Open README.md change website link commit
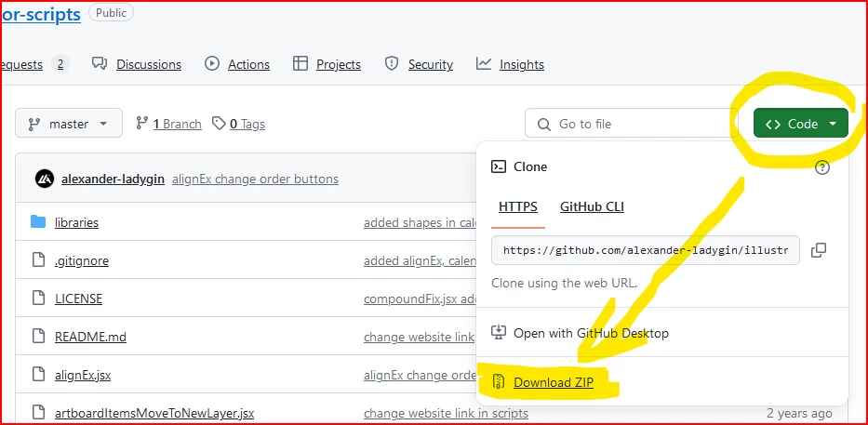The width and height of the screenshot is (868, 425). (x=419, y=337)
